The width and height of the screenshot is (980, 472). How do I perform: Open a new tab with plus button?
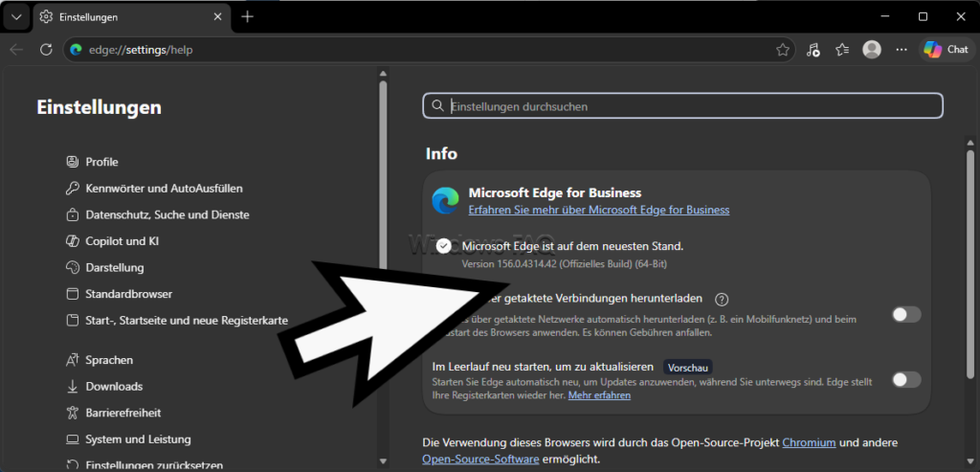pyautogui.click(x=248, y=17)
